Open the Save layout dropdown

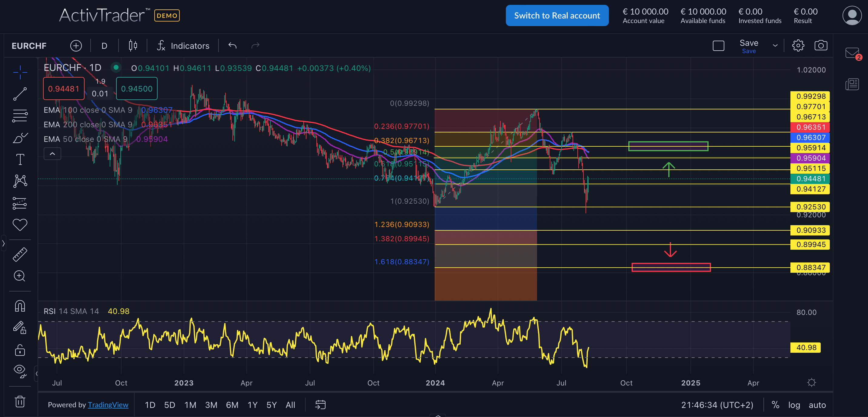click(x=775, y=45)
